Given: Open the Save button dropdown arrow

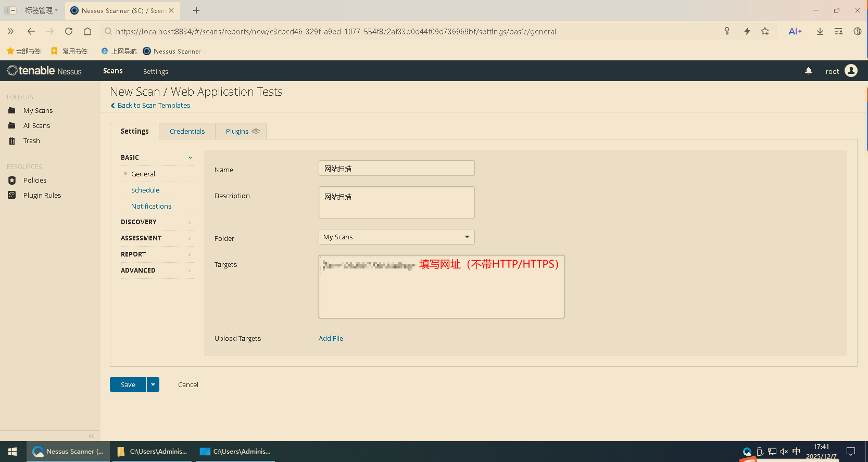Looking at the screenshot, I should [x=153, y=385].
